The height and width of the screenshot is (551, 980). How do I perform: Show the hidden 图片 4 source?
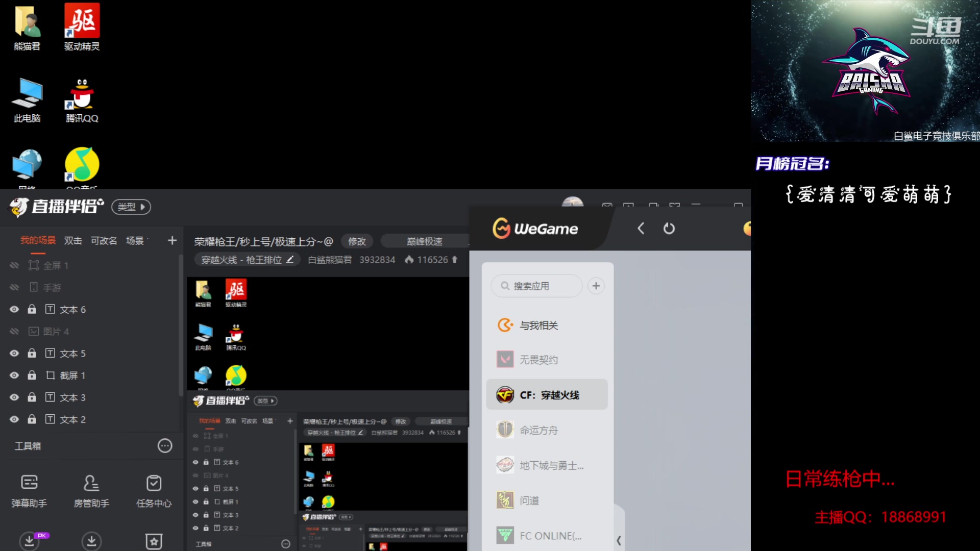click(14, 331)
